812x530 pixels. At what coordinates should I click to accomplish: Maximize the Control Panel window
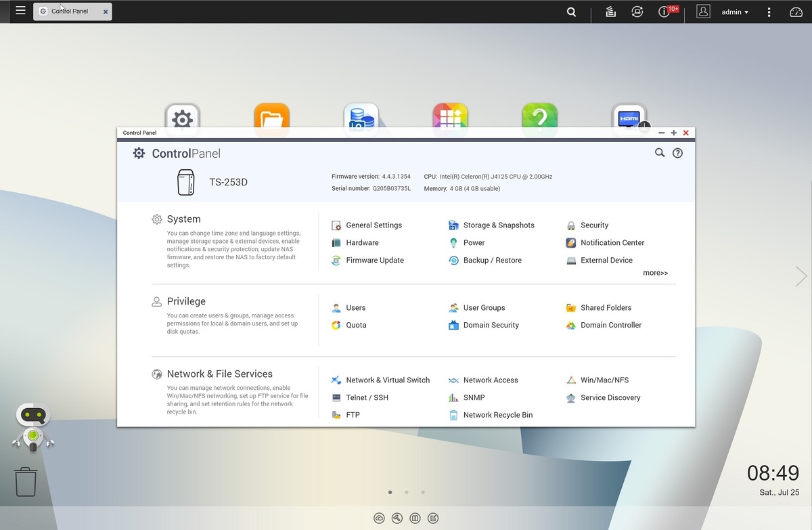tap(673, 133)
